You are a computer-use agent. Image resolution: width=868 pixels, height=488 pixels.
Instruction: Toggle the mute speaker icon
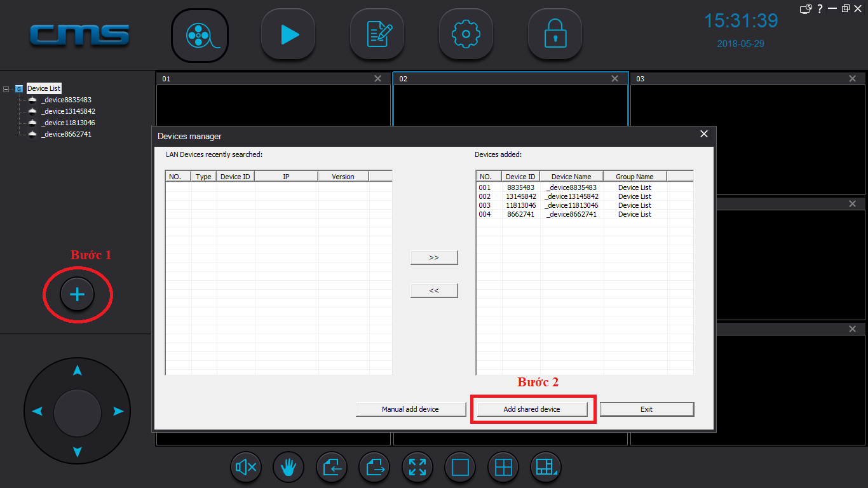[x=245, y=468]
